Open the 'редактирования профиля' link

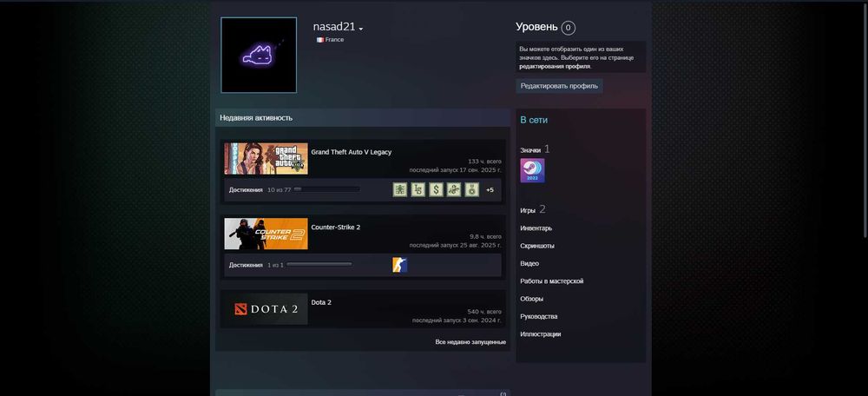(x=555, y=67)
